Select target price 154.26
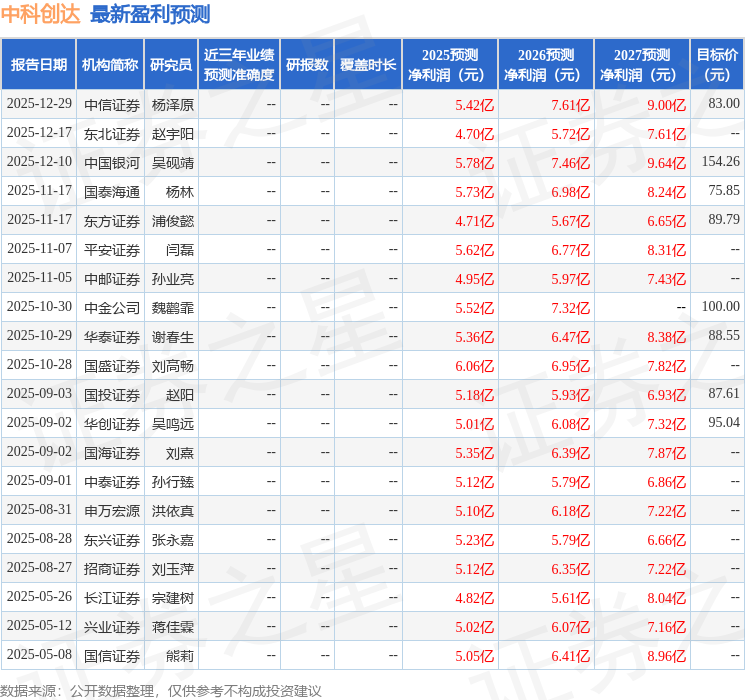Image resolution: width=745 pixels, height=700 pixels. [721, 162]
